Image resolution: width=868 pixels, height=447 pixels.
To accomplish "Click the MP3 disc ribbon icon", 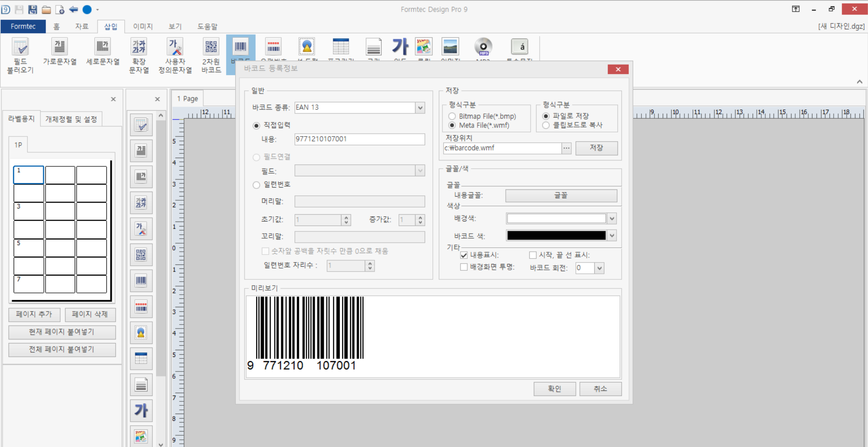I will 483,47.
